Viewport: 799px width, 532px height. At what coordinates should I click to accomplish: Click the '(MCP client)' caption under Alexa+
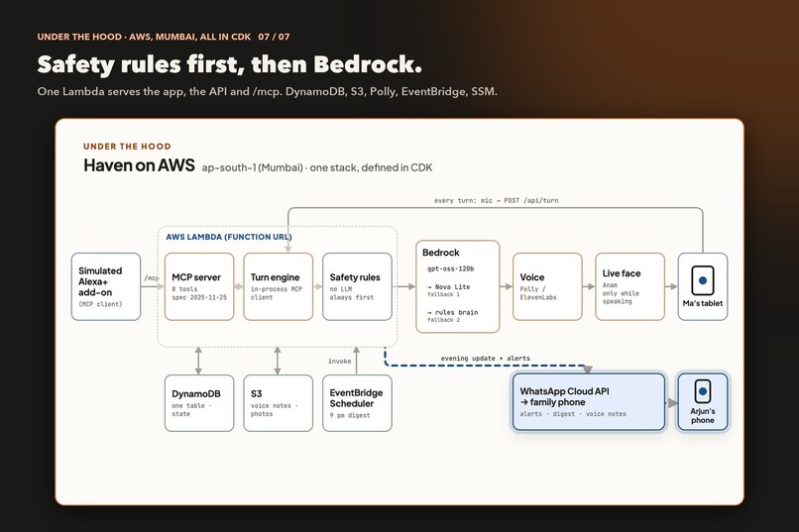coord(100,304)
